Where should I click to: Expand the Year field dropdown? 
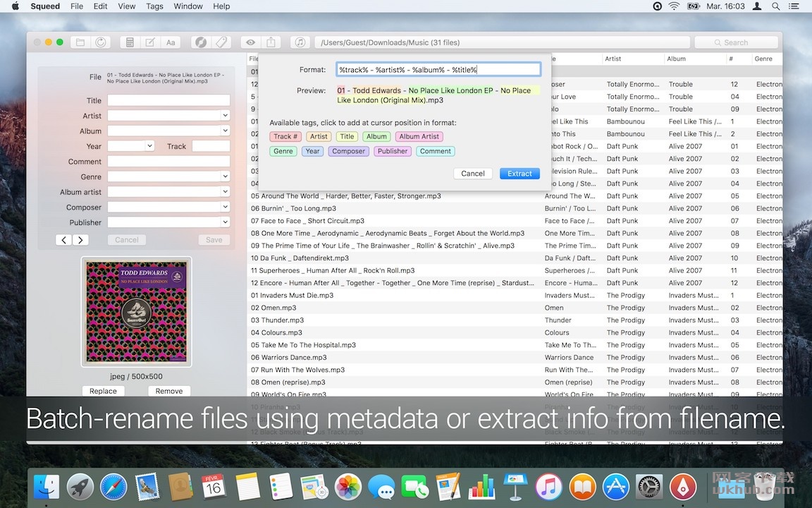coord(149,146)
